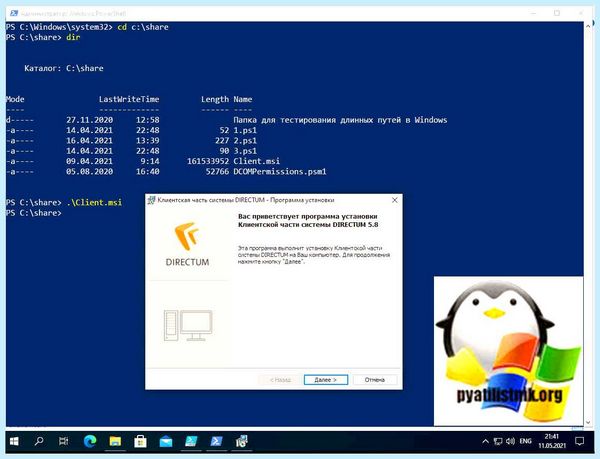Click the Client.msi entry in the listing

pos(256,161)
